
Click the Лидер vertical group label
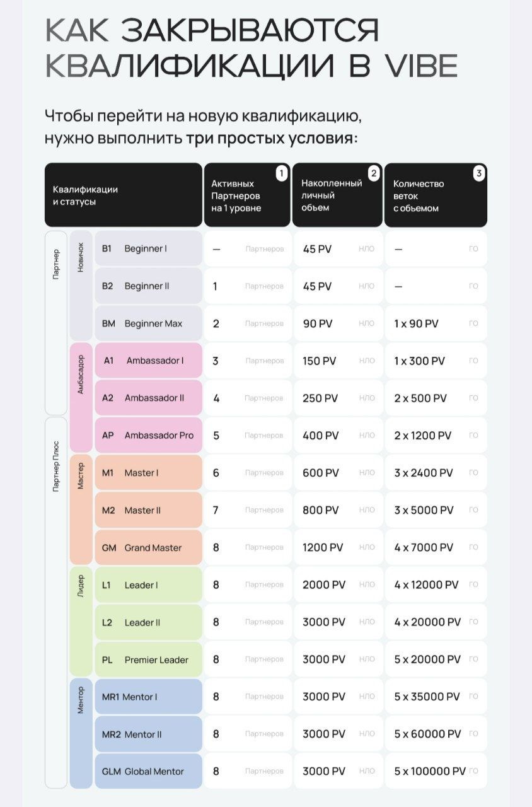pyautogui.click(x=81, y=585)
